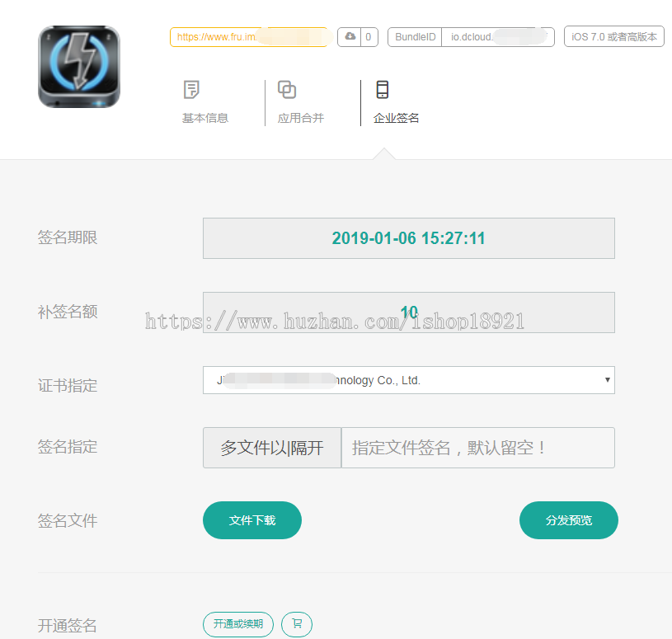Screen dimensions: 672x639
Task: Click the cloud download count icon
Action: coord(350,36)
